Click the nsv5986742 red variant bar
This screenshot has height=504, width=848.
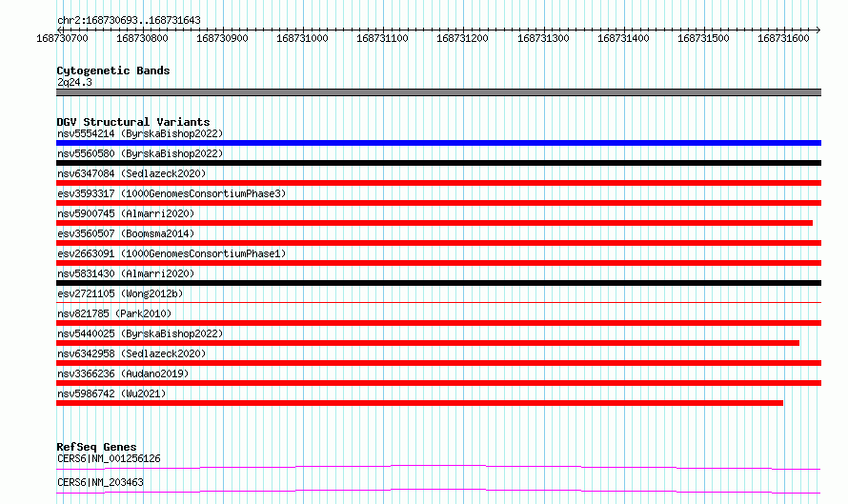pos(419,403)
